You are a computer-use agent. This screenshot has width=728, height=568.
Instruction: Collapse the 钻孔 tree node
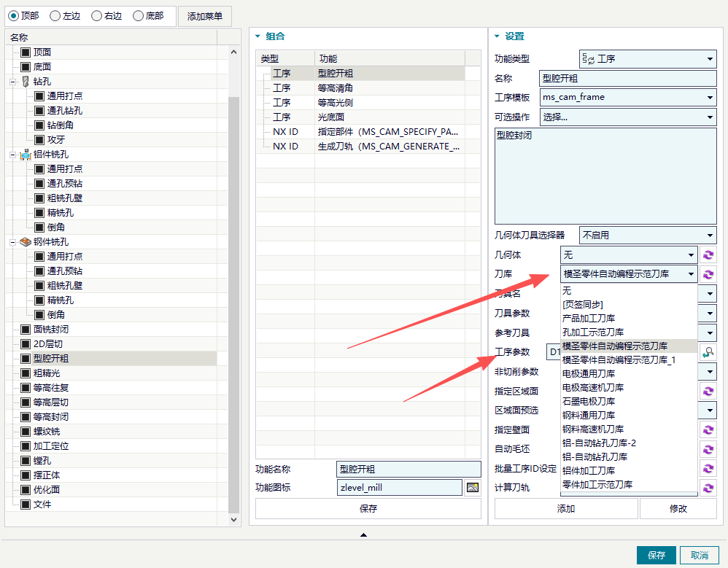pos(12,82)
